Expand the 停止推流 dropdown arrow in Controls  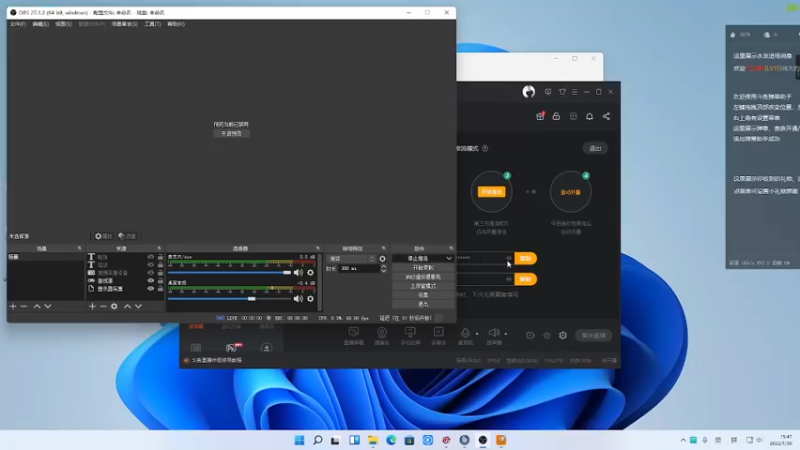[448, 259]
